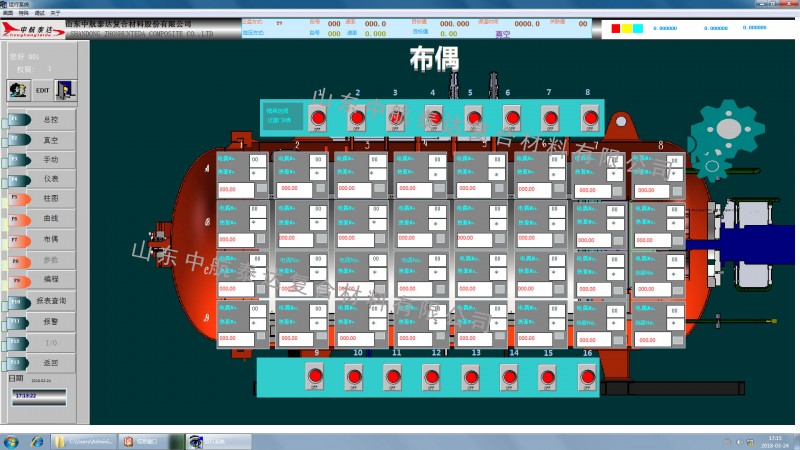Toggle red OFF switch number 1
Screen dimensions: 800x450
coord(318,118)
